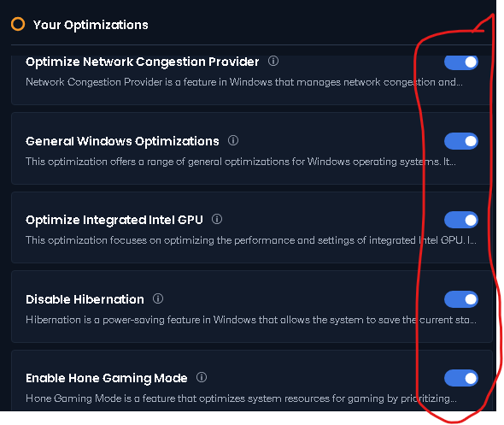View info icon for Enable Hone Gaming Mode

pos(202,377)
